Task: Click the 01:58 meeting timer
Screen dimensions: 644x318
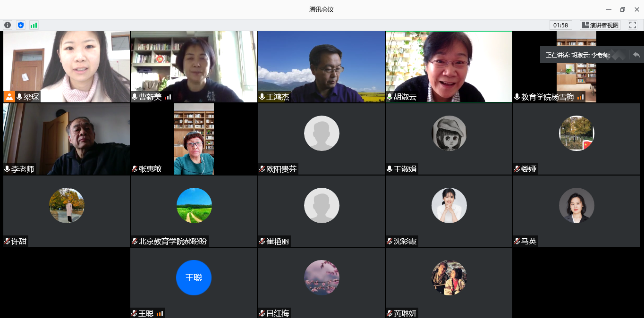Action: click(x=561, y=25)
